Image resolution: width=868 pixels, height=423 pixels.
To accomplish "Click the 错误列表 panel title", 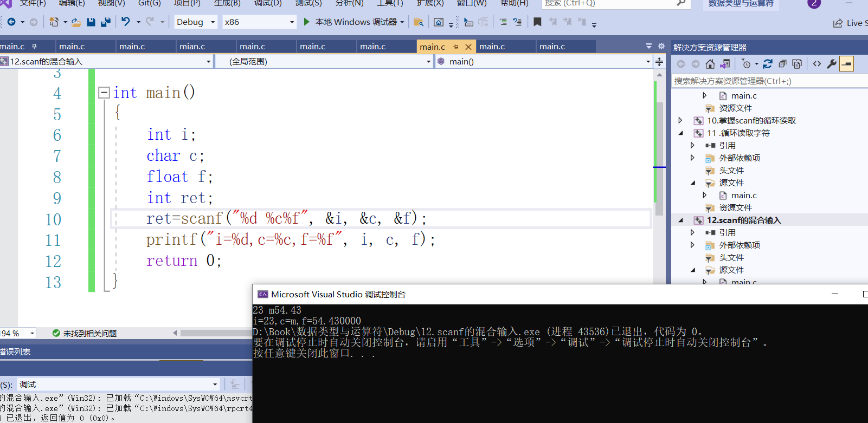I will click(15, 352).
